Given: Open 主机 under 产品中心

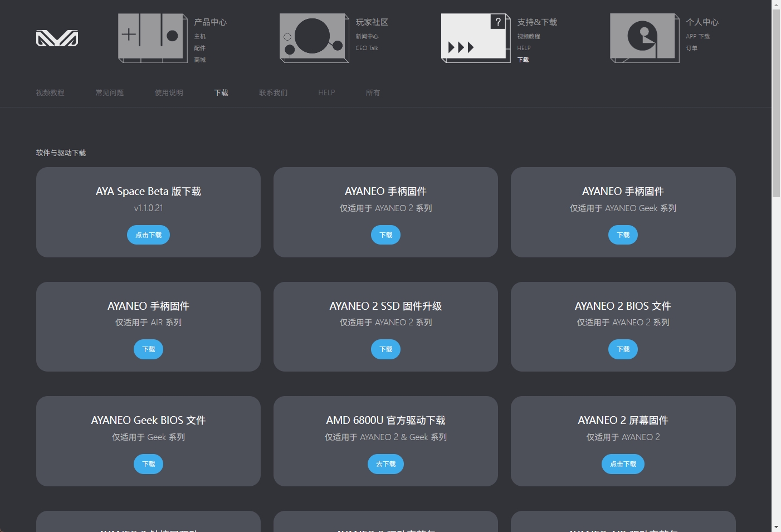Looking at the screenshot, I should click(200, 36).
